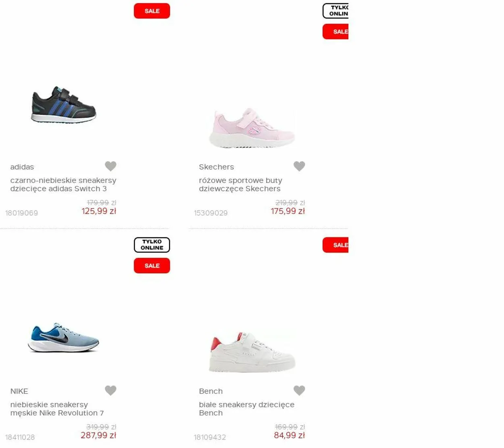Click heart icon next to Skechers brand

pyautogui.click(x=299, y=166)
